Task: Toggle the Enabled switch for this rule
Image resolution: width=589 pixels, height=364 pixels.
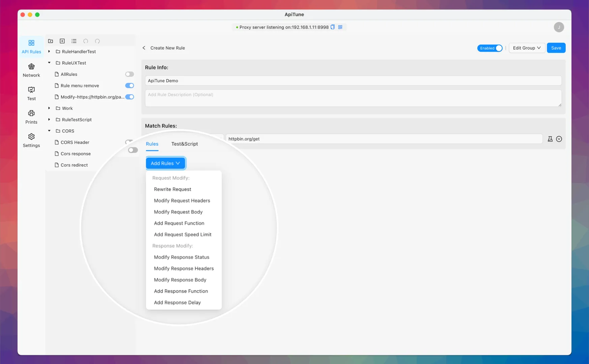Action: click(490, 48)
